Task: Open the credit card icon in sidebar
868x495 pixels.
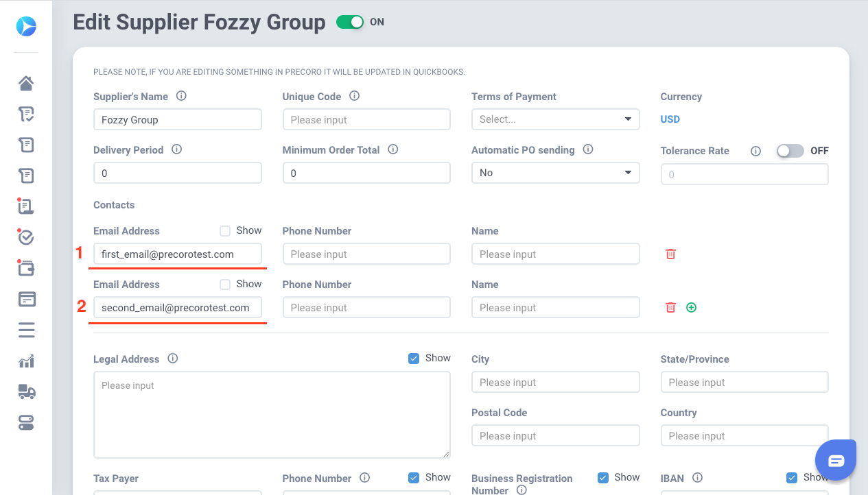Action: click(x=26, y=299)
